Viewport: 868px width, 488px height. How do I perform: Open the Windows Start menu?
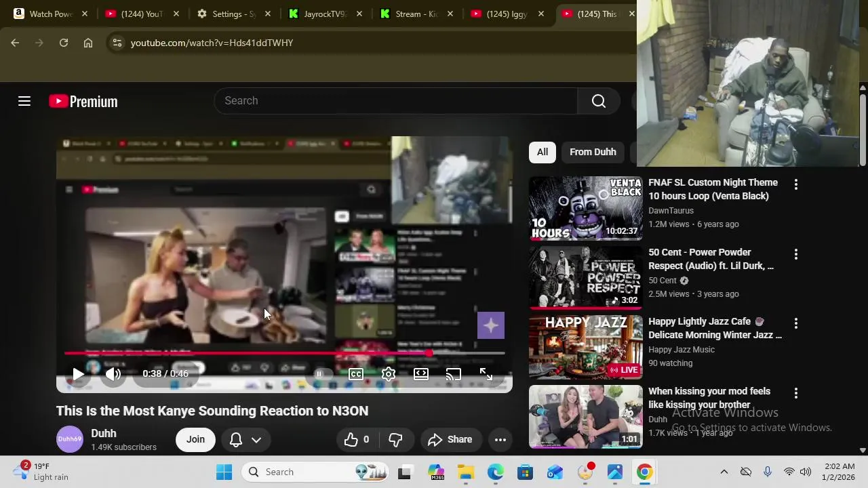pyautogui.click(x=224, y=472)
